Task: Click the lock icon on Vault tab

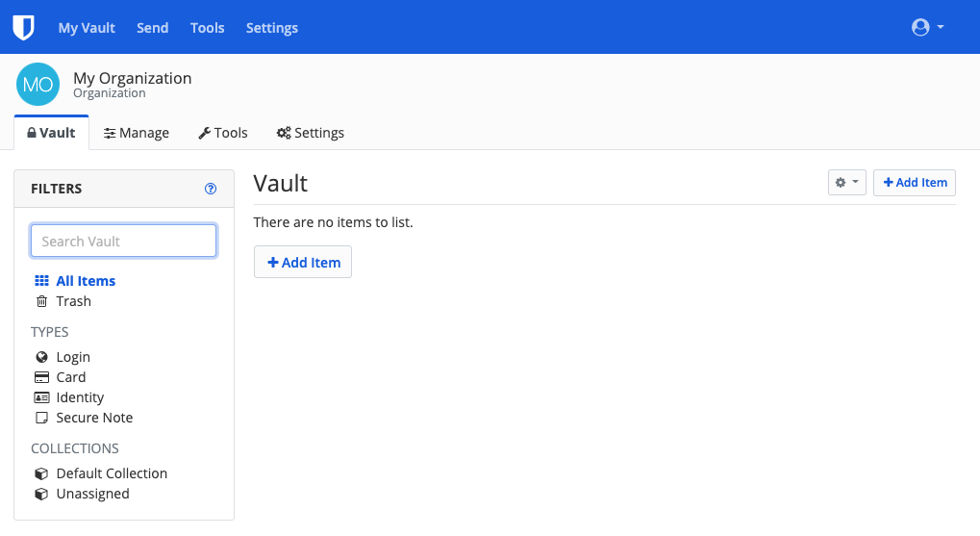Action: (x=31, y=133)
